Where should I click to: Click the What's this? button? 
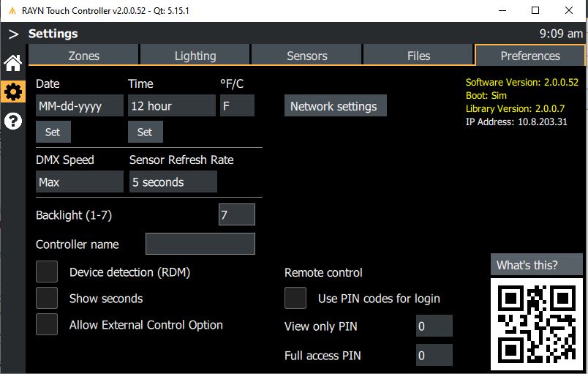(537, 265)
